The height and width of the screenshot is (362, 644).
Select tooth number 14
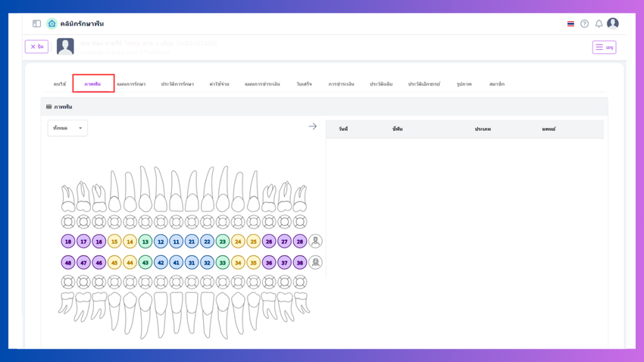coord(130,242)
